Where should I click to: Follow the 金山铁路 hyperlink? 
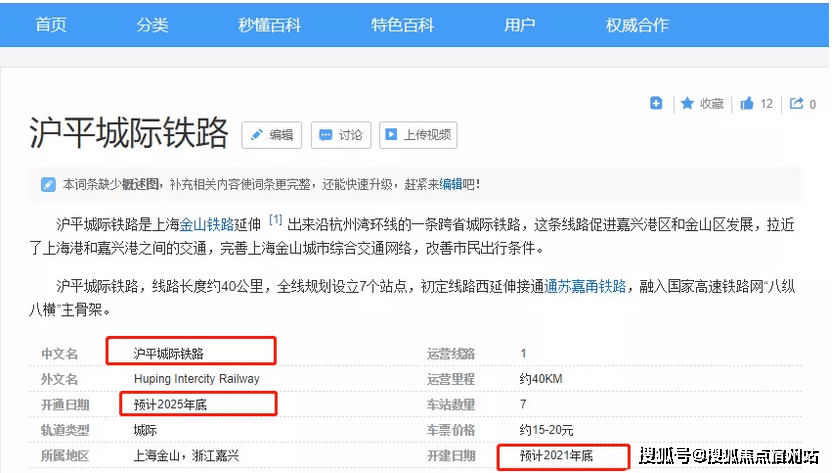pyautogui.click(x=207, y=223)
